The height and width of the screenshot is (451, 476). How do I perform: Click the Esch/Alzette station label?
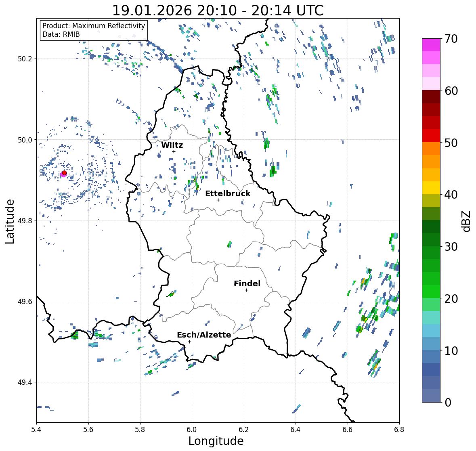(x=204, y=335)
